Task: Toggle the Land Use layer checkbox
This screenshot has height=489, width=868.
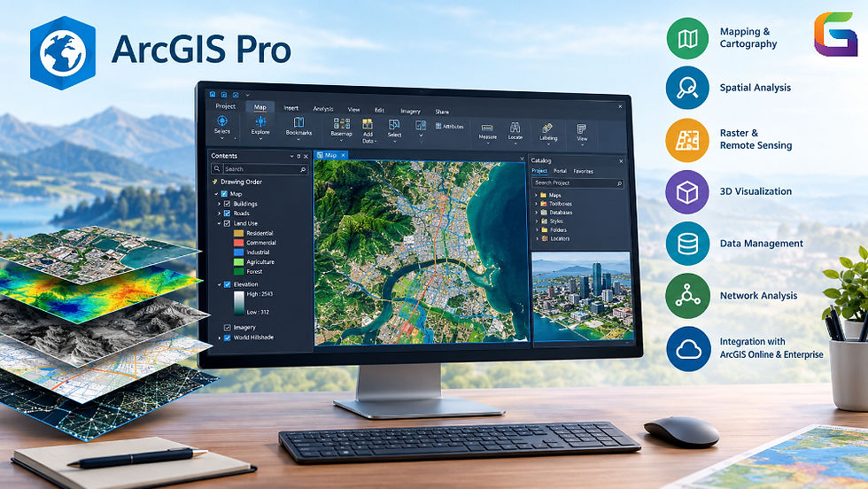Action: pos(227,223)
